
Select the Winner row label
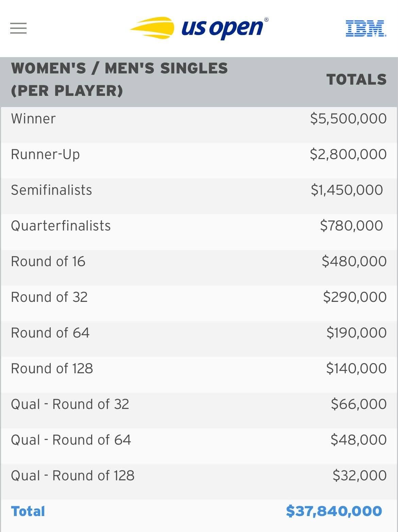point(33,119)
